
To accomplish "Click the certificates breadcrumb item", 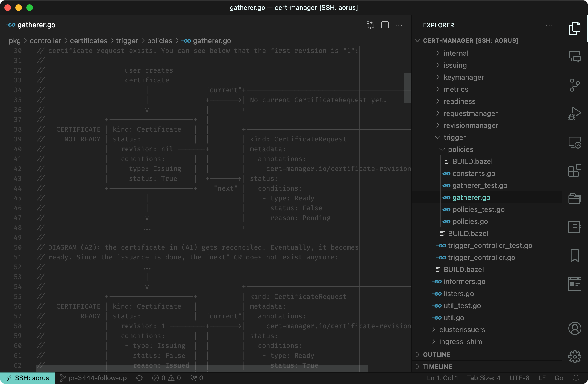I will (x=89, y=41).
